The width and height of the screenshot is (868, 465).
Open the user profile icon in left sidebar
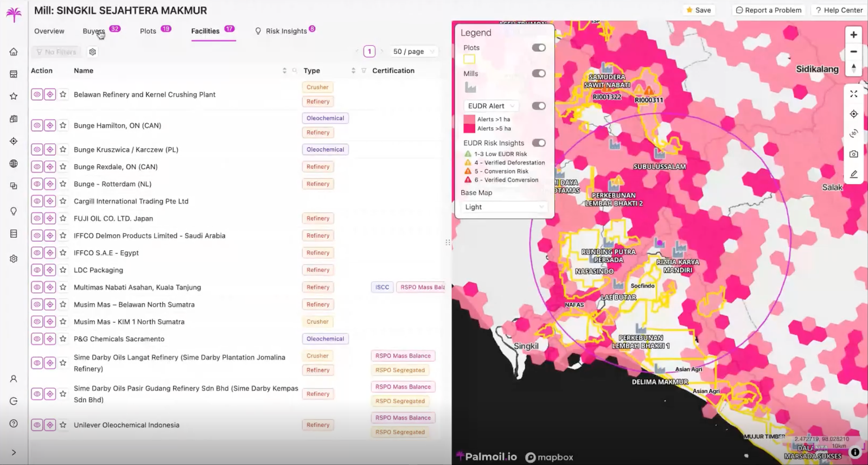pyautogui.click(x=14, y=379)
